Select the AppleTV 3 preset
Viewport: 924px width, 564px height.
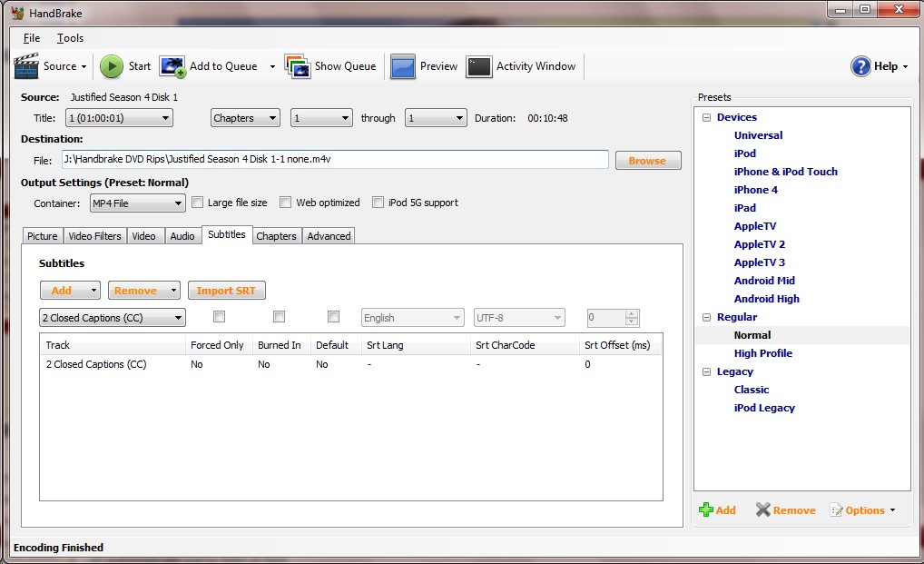759,262
